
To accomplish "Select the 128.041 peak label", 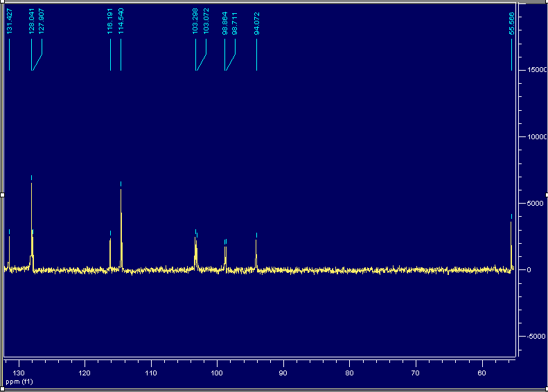I will click(x=31, y=21).
